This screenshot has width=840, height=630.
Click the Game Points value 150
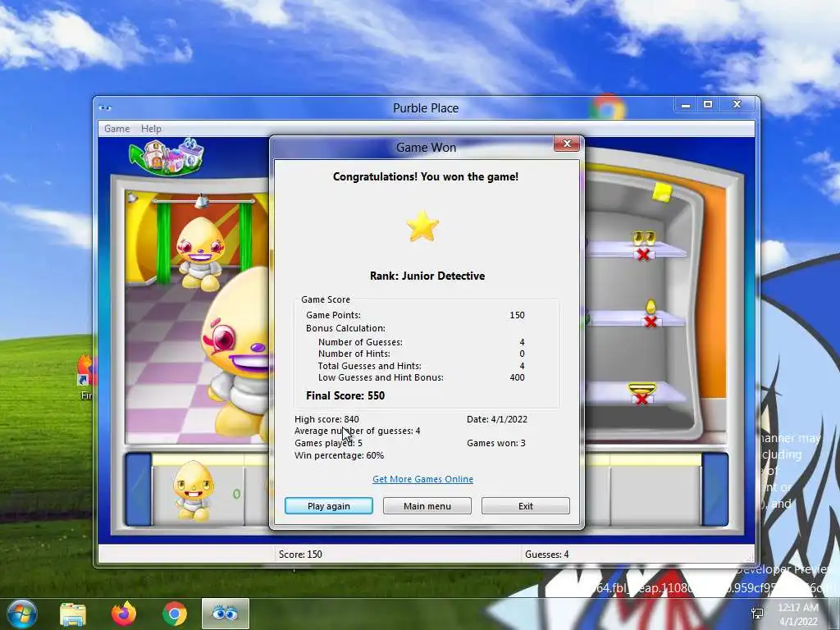click(517, 315)
